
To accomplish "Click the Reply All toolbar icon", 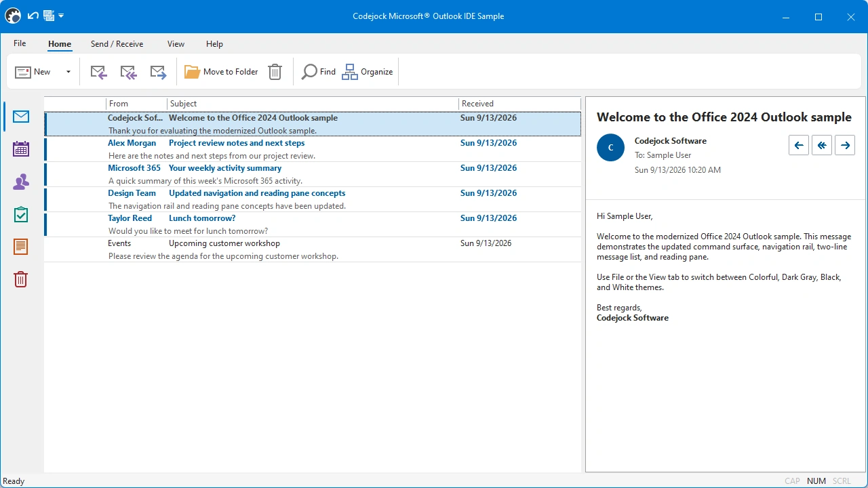I will point(129,72).
